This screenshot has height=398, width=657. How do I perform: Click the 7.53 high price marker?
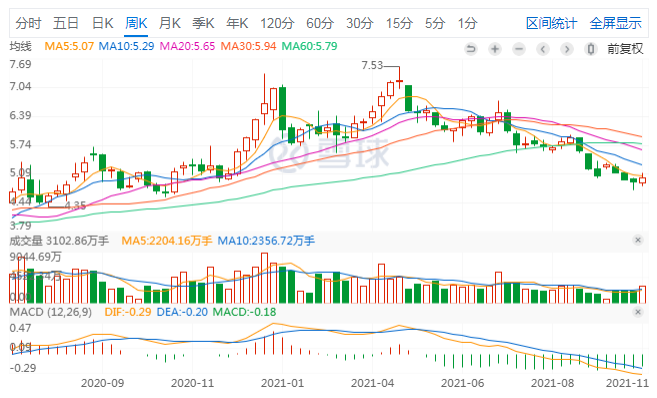[372, 65]
